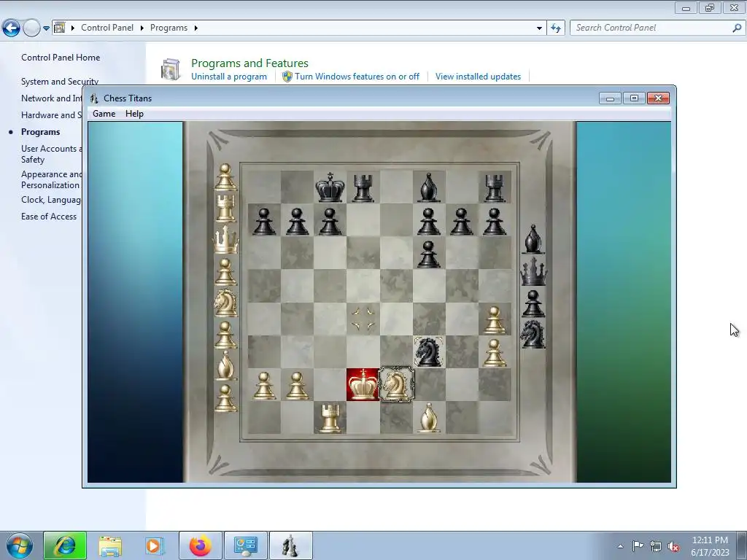The width and height of the screenshot is (747, 560).
Task: Select Programs in the left sidebar
Action: 41,132
